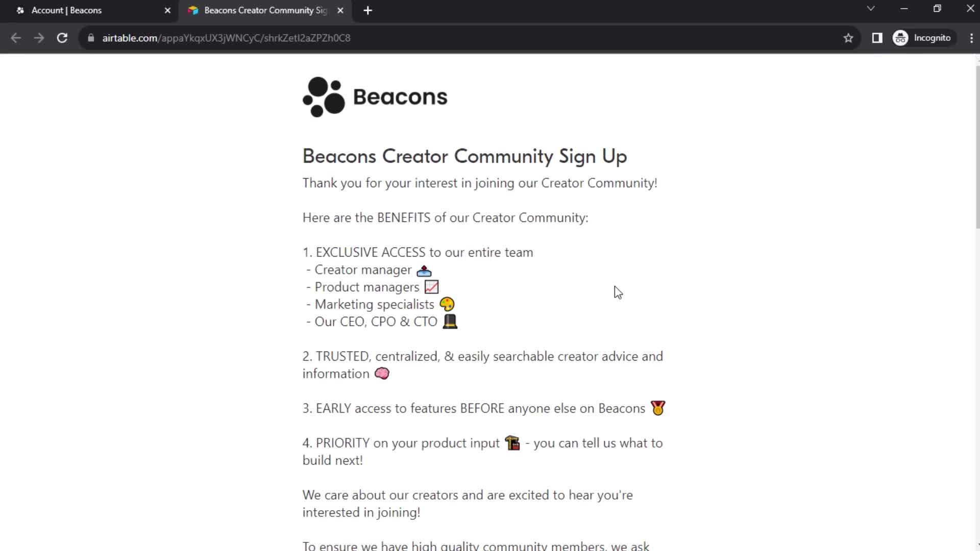Click the close tab X on Account tab

[167, 10]
